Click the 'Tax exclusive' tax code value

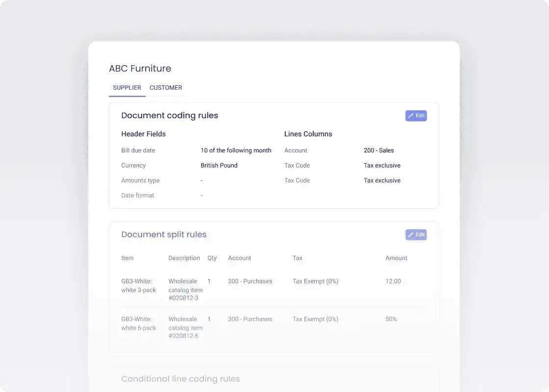tap(382, 165)
